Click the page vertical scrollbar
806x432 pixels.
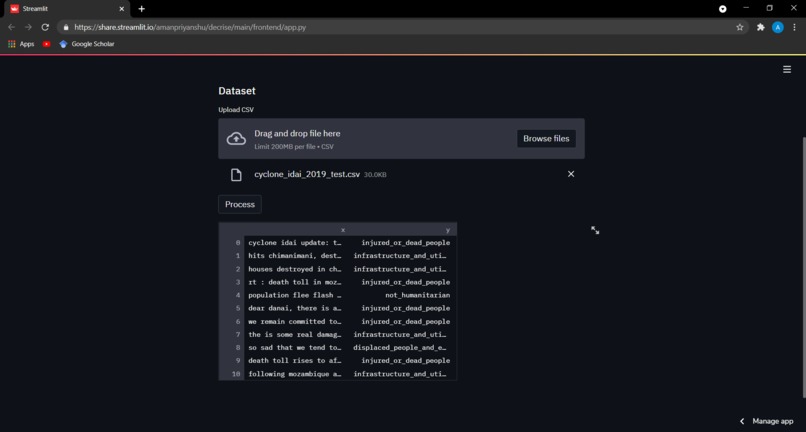[803, 267]
